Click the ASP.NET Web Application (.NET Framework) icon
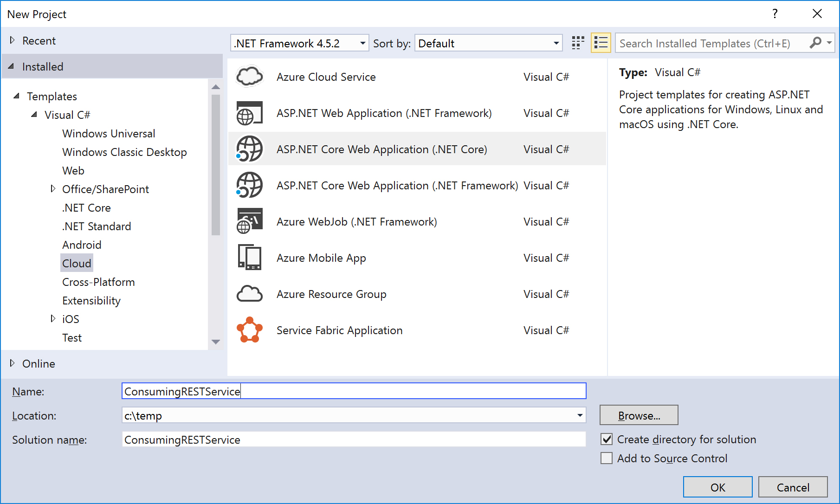The height and width of the screenshot is (504, 840). point(250,113)
